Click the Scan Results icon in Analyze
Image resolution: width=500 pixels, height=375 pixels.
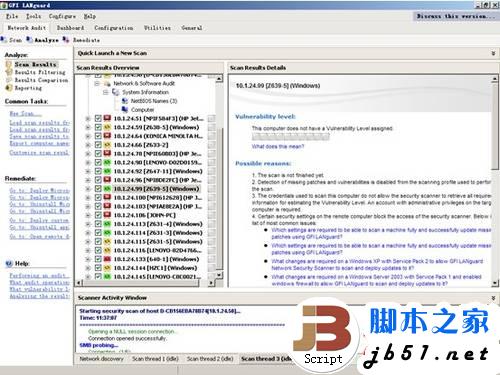coord(9,64)
